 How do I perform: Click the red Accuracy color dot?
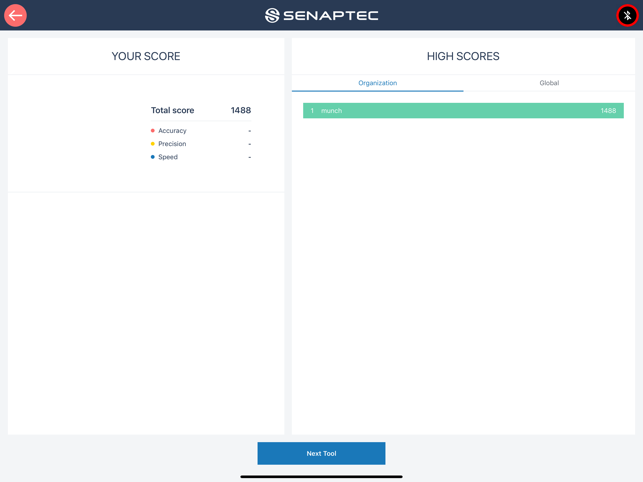tap(153, 130)
